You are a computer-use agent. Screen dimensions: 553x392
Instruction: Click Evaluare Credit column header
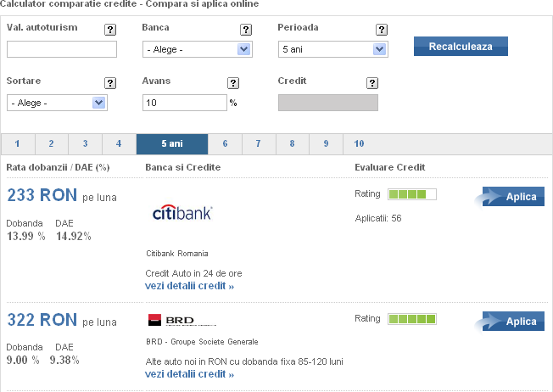click(389, 167)
